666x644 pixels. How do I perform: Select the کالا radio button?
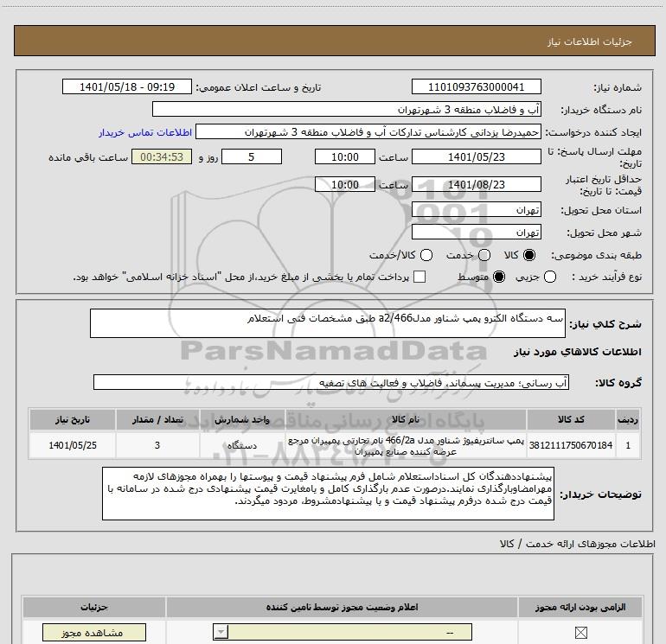coord(529,255)
